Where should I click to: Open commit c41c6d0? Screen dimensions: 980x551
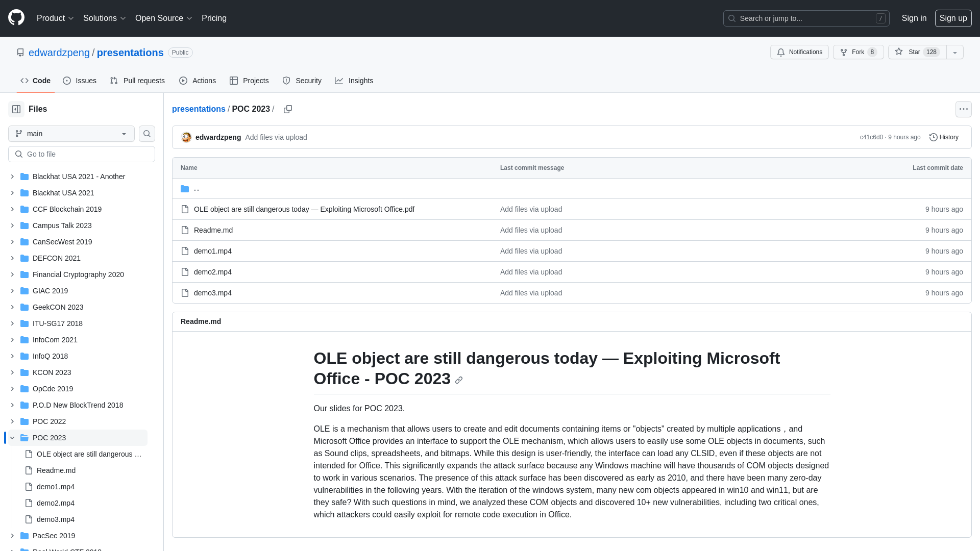[871, 137]
